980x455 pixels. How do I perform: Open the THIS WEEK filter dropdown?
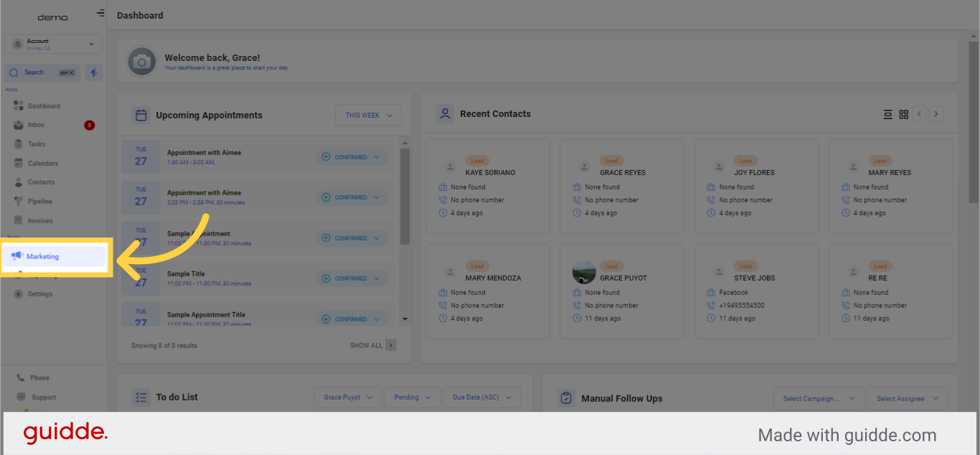368,115
